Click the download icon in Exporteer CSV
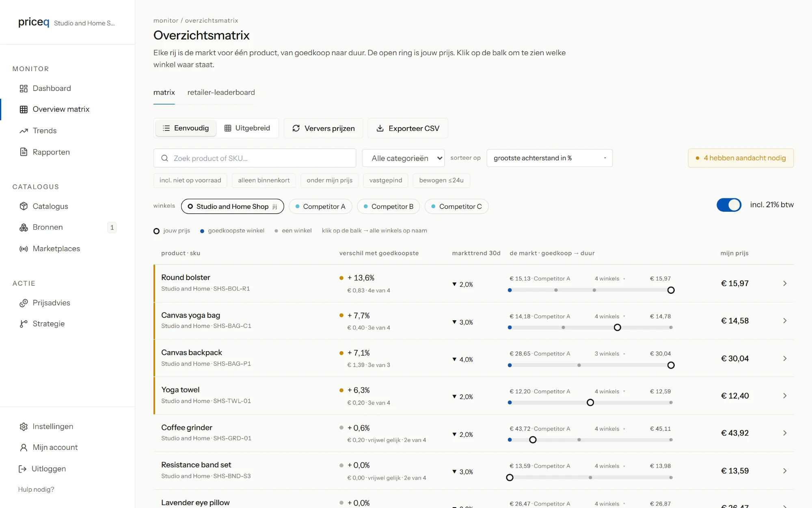 pos(380,128)
